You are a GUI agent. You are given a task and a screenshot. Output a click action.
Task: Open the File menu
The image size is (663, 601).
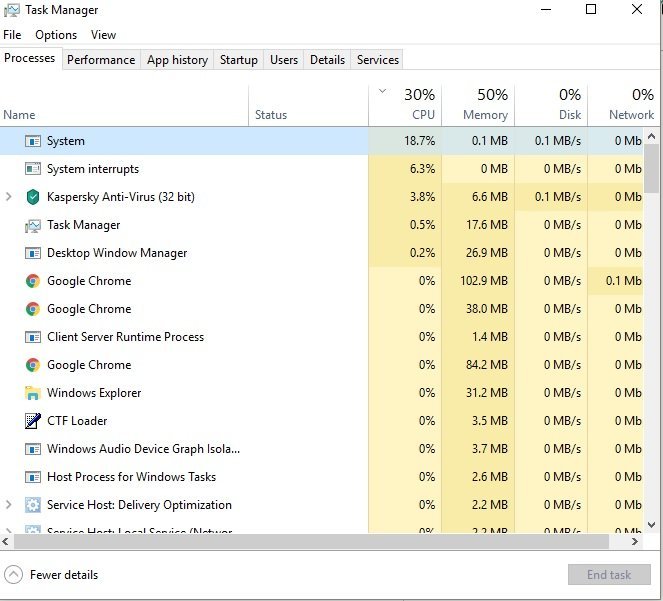tap(12, 35)
